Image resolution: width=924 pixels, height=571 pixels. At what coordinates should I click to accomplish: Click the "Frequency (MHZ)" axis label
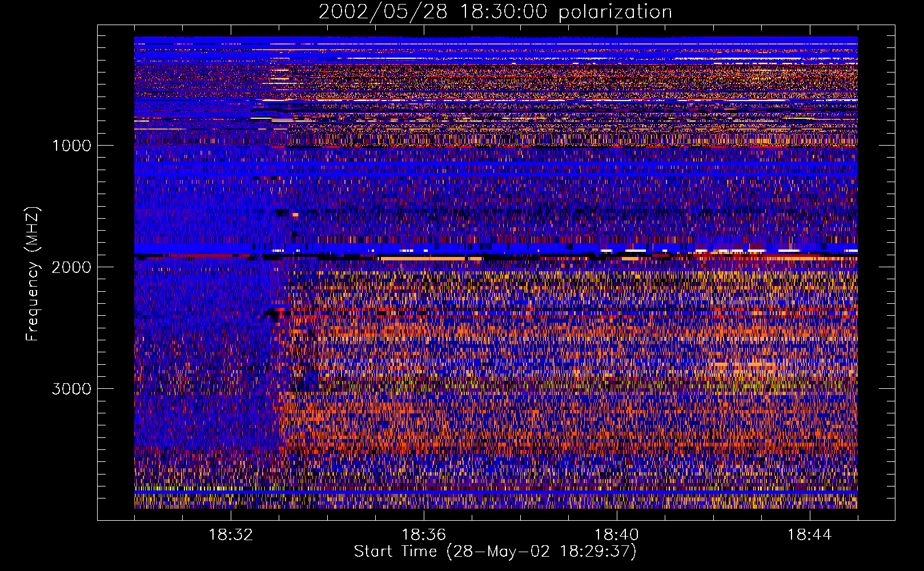click(33, 274)
